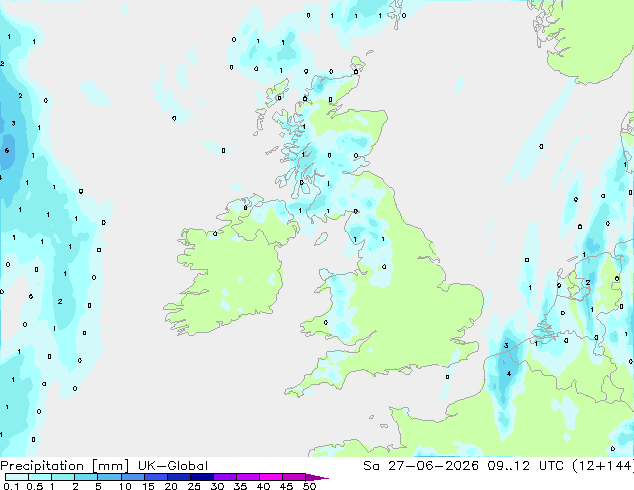Click the '6' precipitation value over the Atlantic
The width and height of the screenshot is (634, 490).
7,150
